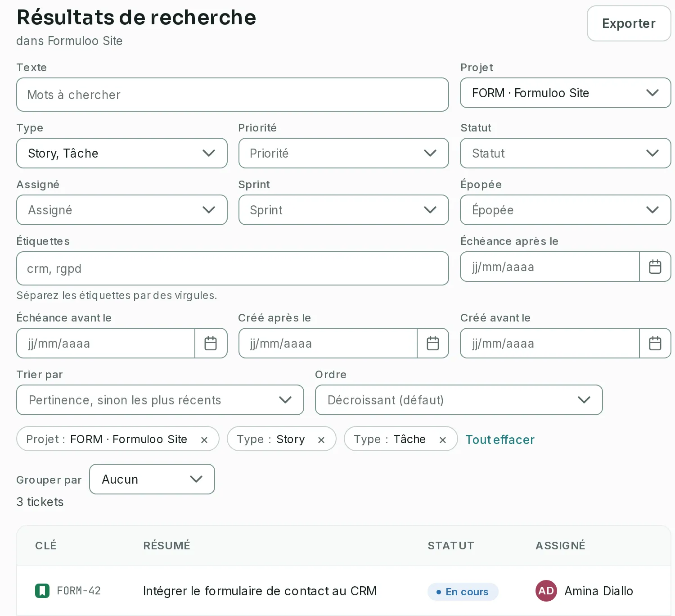
Task: Click the story icon beside FORM-42
Action: coord(42,591)
